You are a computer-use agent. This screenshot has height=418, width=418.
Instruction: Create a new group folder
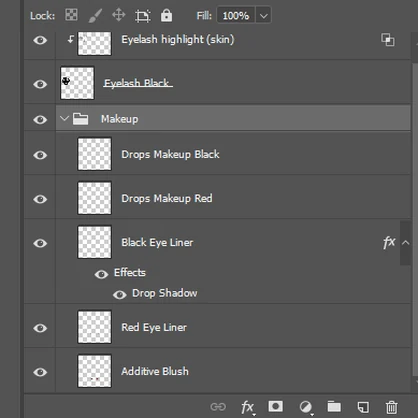pos(334,407)
